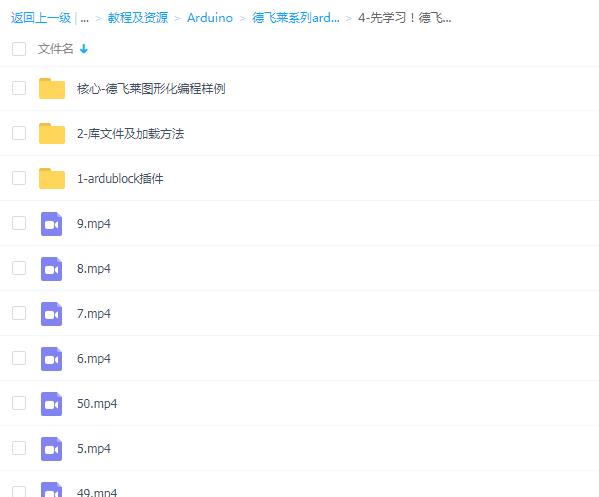
Task: Open 德飞莱系列ard... breadcrumb
Action: pyautogui.click(x=296, y=18)
